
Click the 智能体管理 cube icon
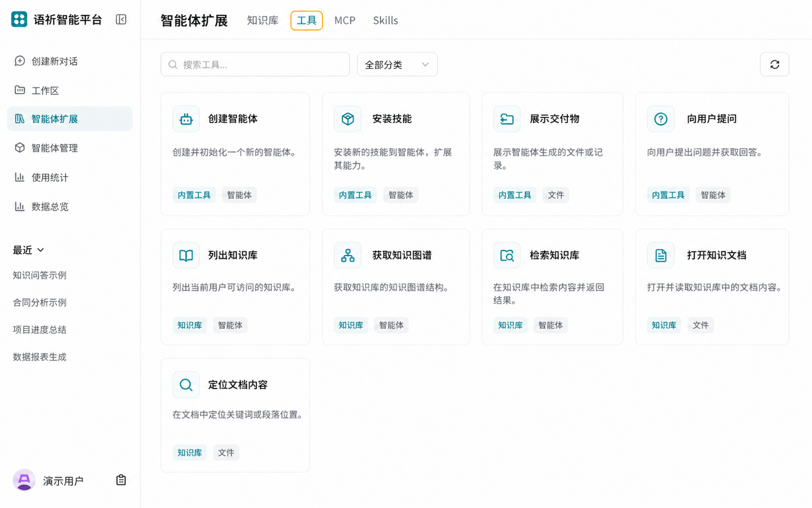[20, 148]
